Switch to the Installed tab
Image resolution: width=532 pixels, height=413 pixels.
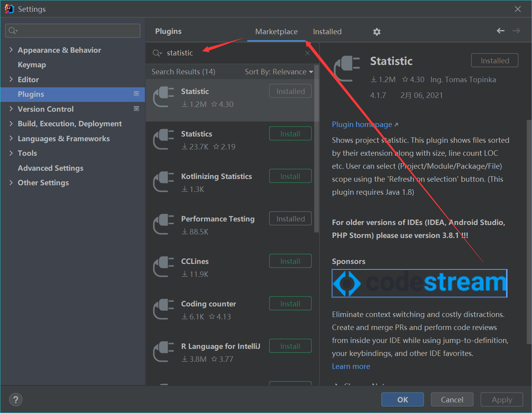coord(327,31)
